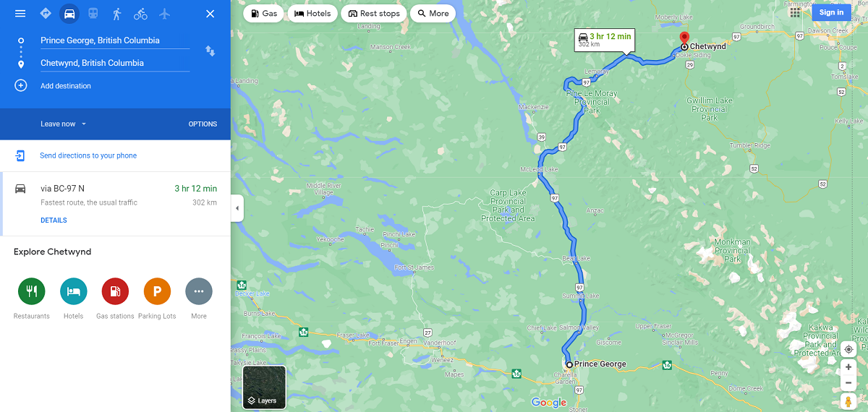Select best travel mode option
868x412 pixels.
tap(45, 14)
